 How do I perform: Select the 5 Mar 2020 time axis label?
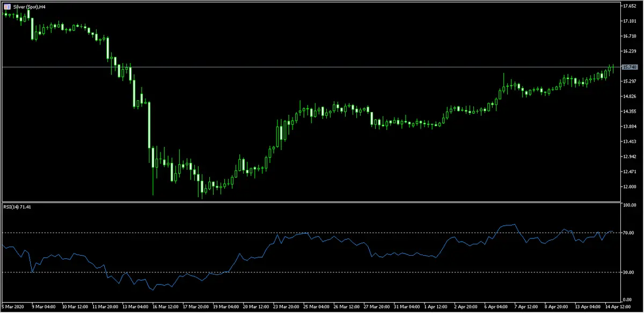[12, 307]
